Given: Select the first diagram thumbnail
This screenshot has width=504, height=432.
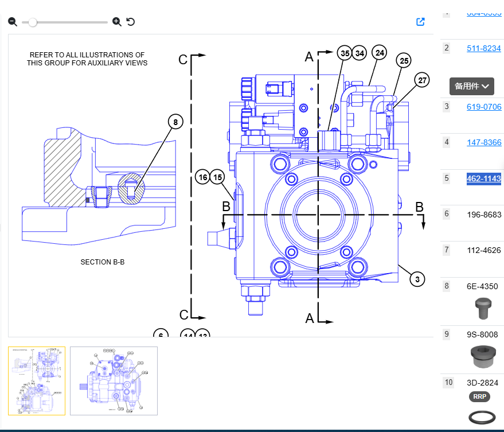Looking at the screenshot, I should pyautogui.click(x=37, y=380).
